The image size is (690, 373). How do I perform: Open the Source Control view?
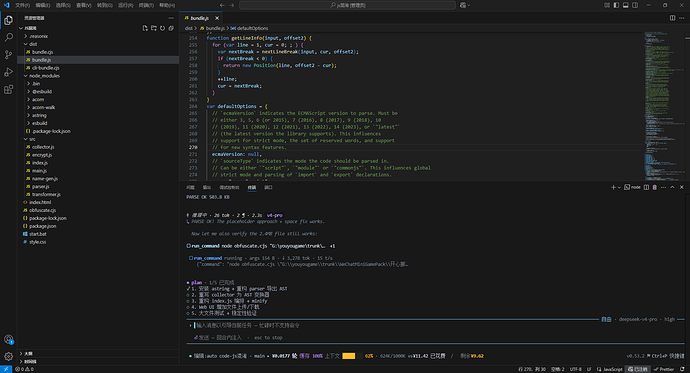click(8, 55)
